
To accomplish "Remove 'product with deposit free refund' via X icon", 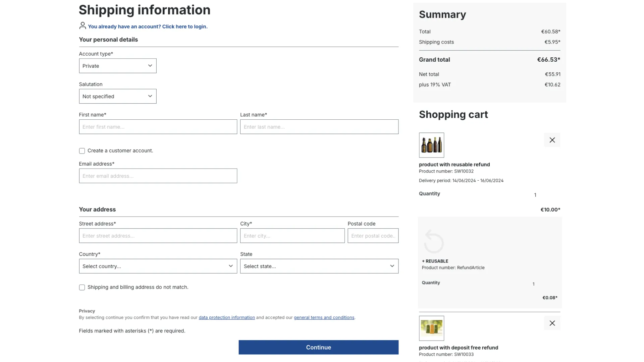I will point(552,323).
